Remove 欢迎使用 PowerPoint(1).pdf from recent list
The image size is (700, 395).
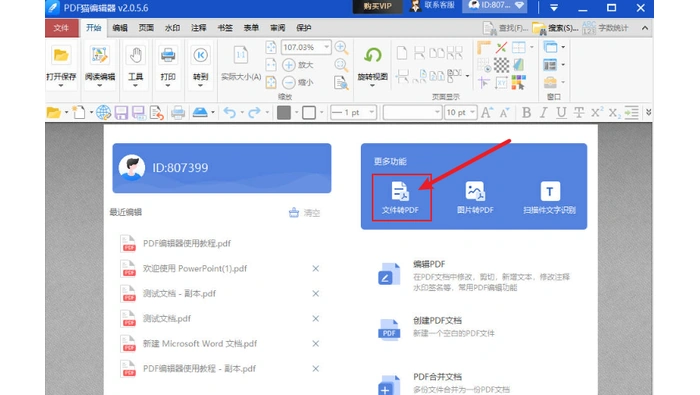(316, 268)
